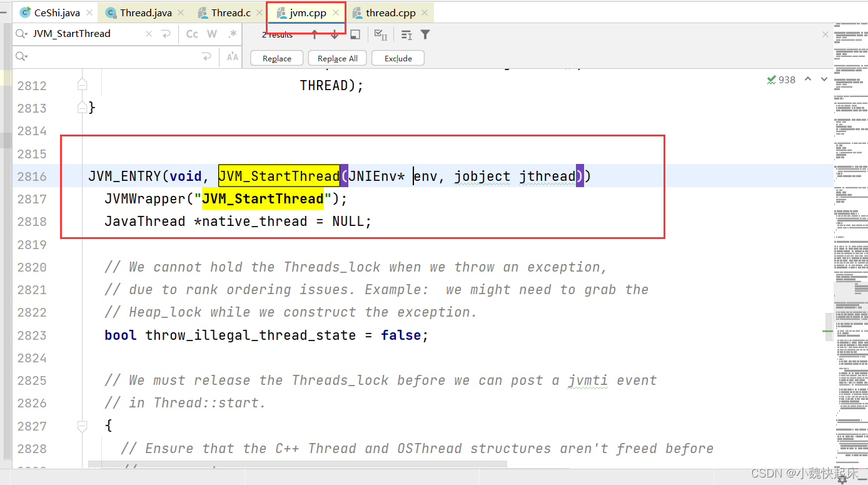Toggle Preserve Case (AA) option
868x485 pixels.
[232, 57]
